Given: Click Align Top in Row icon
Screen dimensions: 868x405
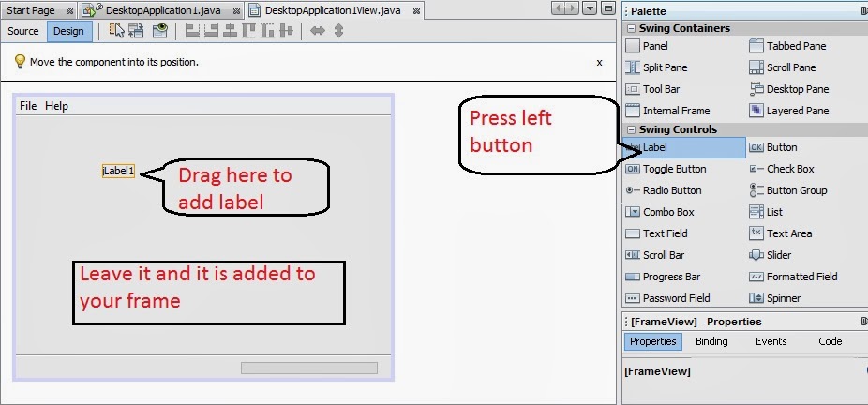Looking at the screenshot, I should (248, 31).
